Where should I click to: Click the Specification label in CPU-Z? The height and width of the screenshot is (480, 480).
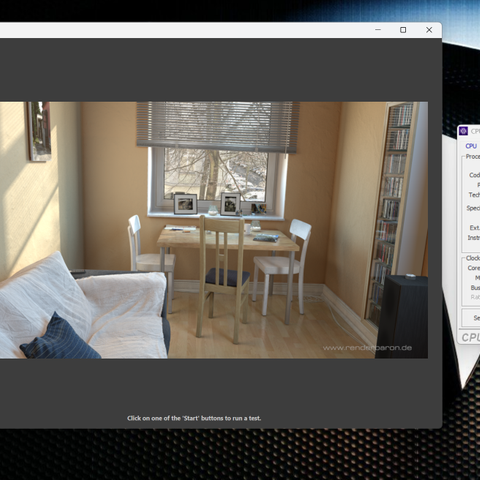click(473, 208)
